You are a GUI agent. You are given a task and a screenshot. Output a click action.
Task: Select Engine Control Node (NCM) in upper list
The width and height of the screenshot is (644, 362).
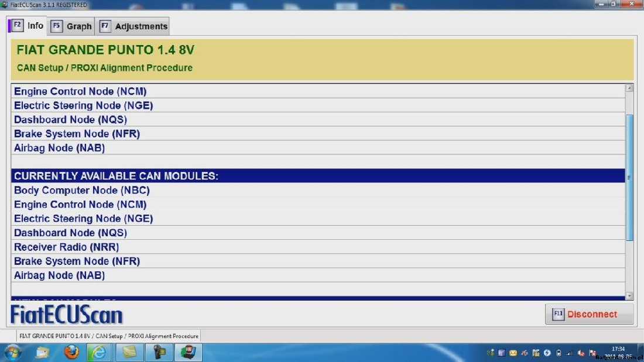click(318, 92)
